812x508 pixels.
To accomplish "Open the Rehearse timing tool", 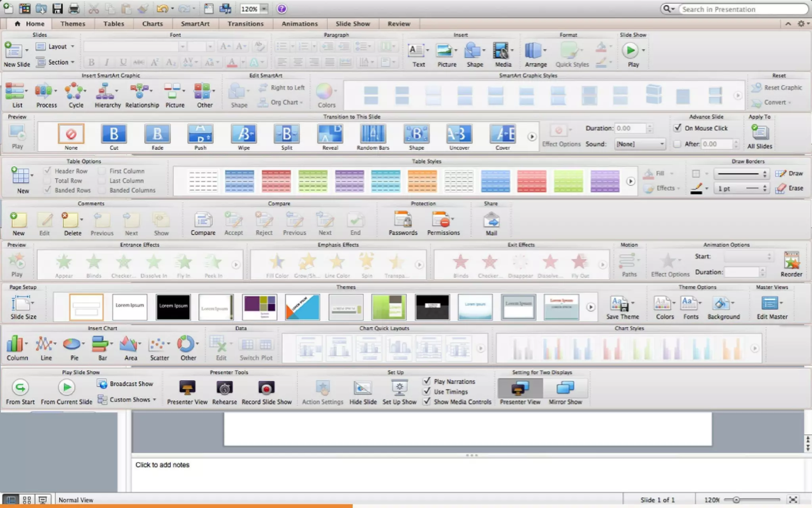I will pos(224,388).
